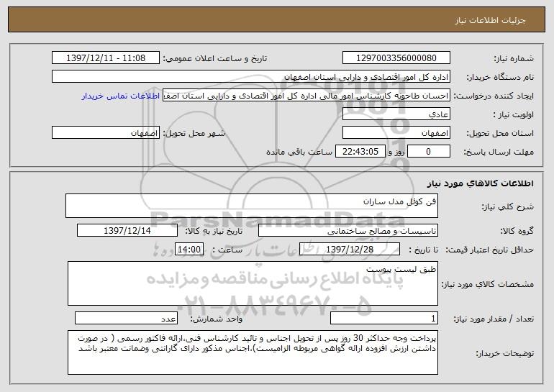
Task: Click the شهر محل تحویل field
Action: click(106, 133)
